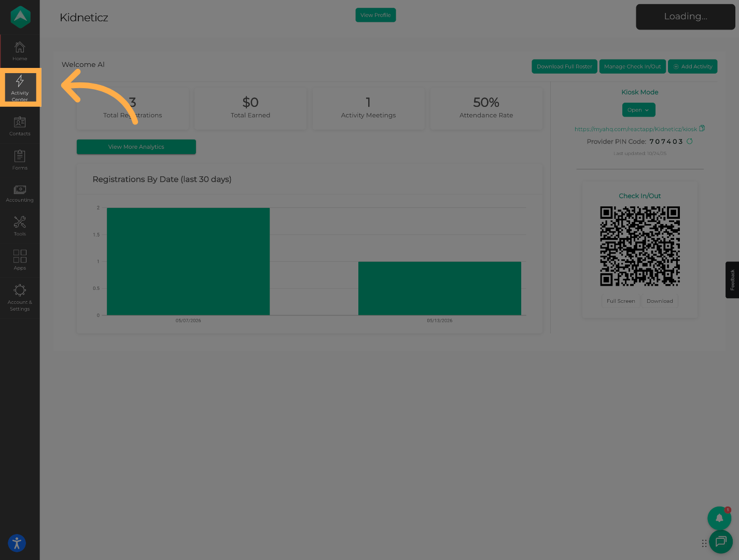Open Tools from the sidebar
The width and height of the screenshot is (739, 560).
point(20,227)
